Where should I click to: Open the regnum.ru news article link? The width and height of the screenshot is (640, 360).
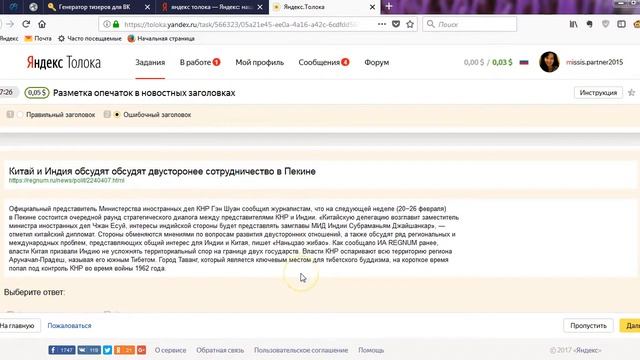[x=67, y=180]
